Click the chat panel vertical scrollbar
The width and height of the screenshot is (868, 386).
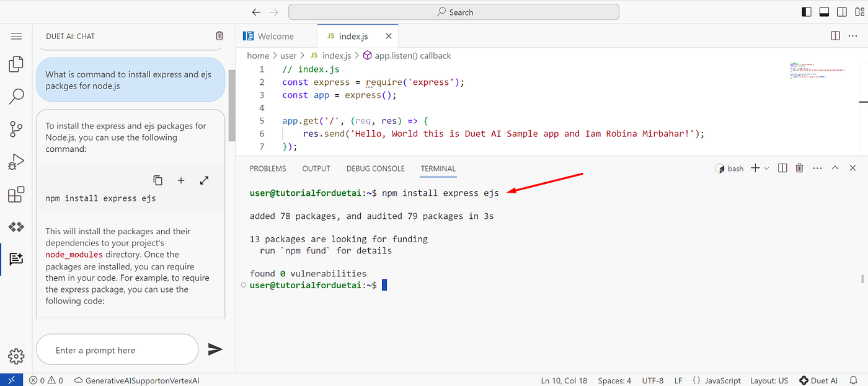coord(232,105)
